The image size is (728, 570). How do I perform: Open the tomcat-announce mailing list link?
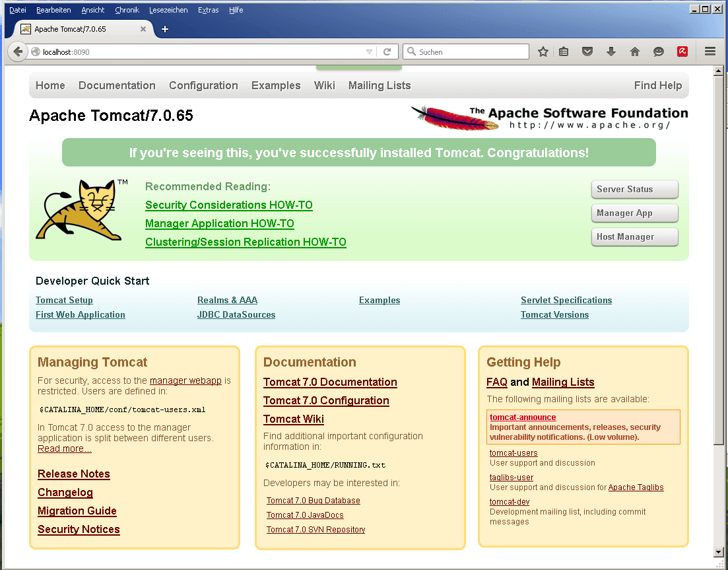tap(523, 417)
